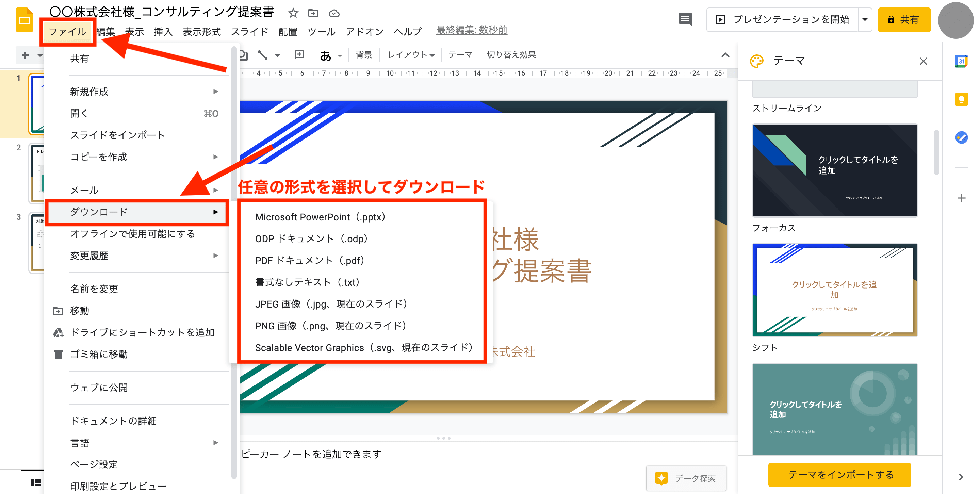Click the テーマをインポートする button
This screenshot has width=980, height=494.
(x=839, y=475)
